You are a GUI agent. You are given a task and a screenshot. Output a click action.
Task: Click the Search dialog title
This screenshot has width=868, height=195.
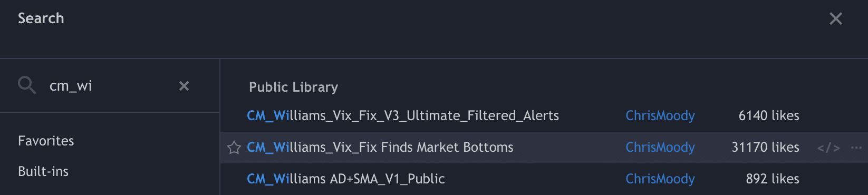point(41,18)
